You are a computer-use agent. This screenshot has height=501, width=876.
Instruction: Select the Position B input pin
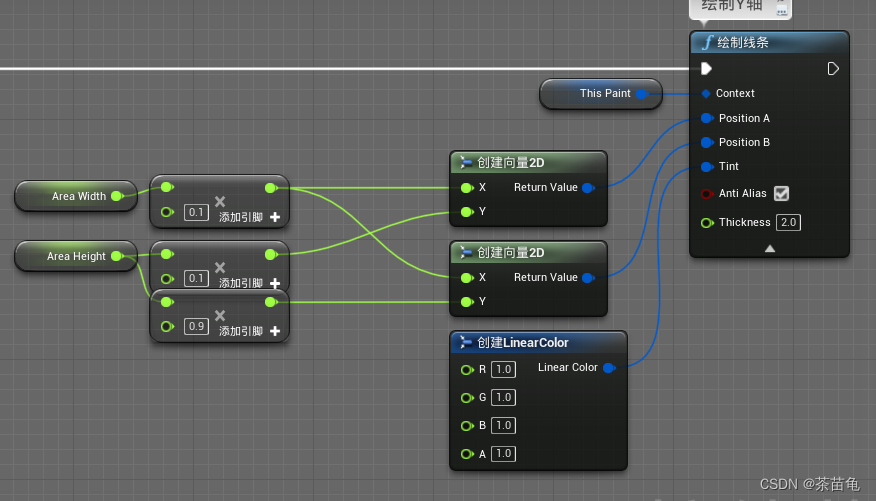point(707,142)
